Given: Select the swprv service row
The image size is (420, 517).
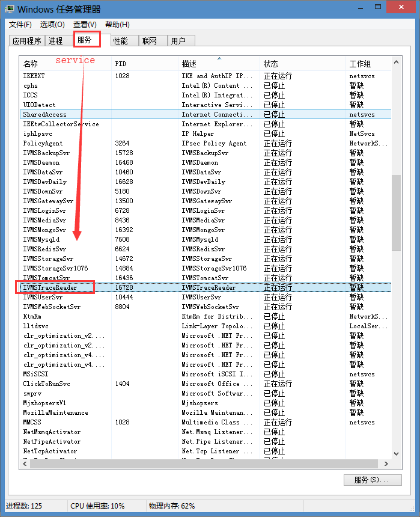Looking at the screenshot, I should pos(205,393).
